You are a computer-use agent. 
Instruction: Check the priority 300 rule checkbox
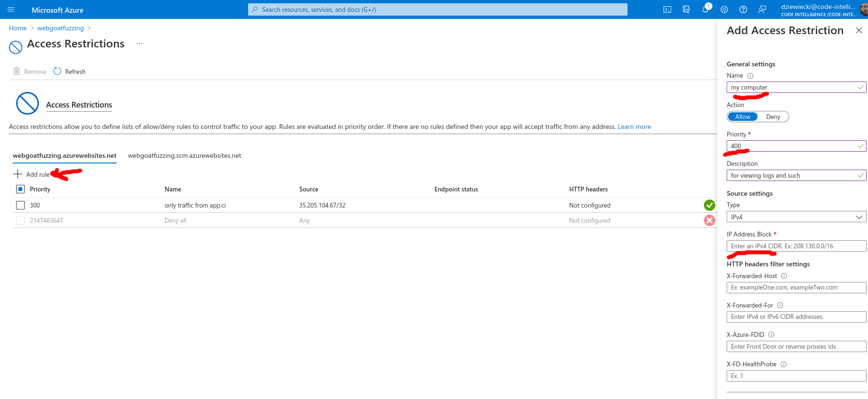[x=20, y=205]
